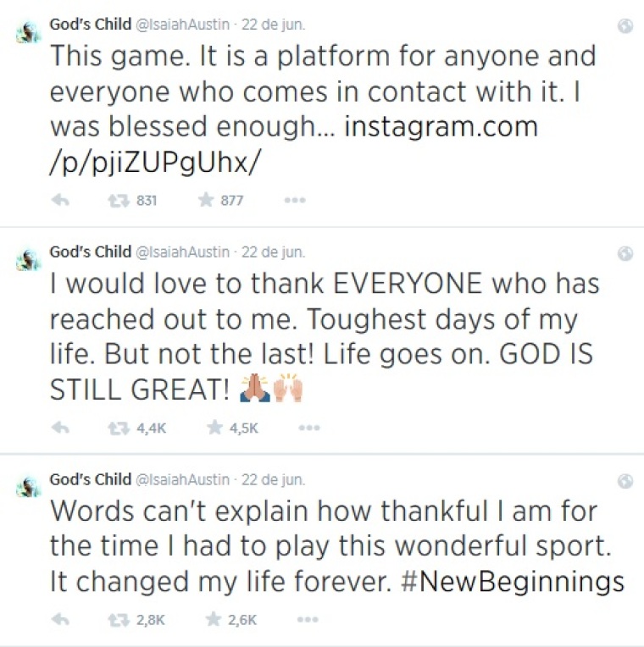Reply to the "This game" tweet

pos(60,201)
